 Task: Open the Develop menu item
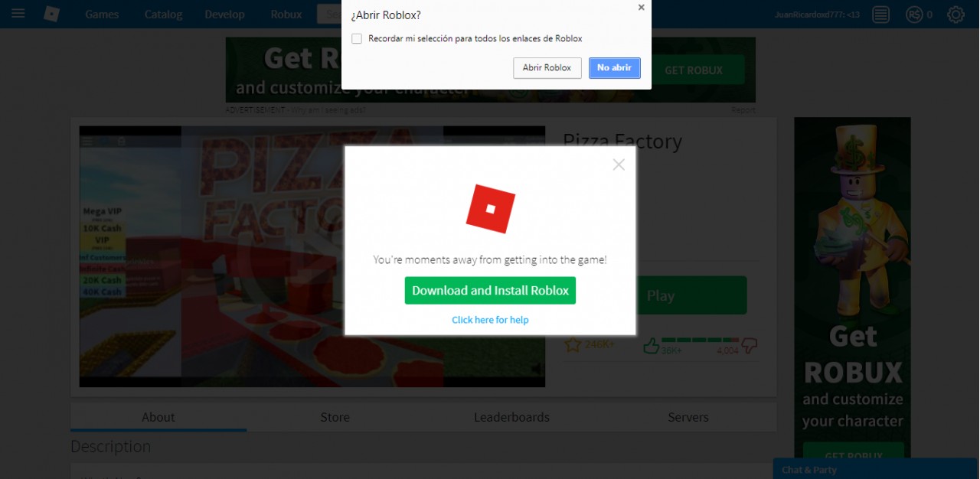tap(225, 15)
